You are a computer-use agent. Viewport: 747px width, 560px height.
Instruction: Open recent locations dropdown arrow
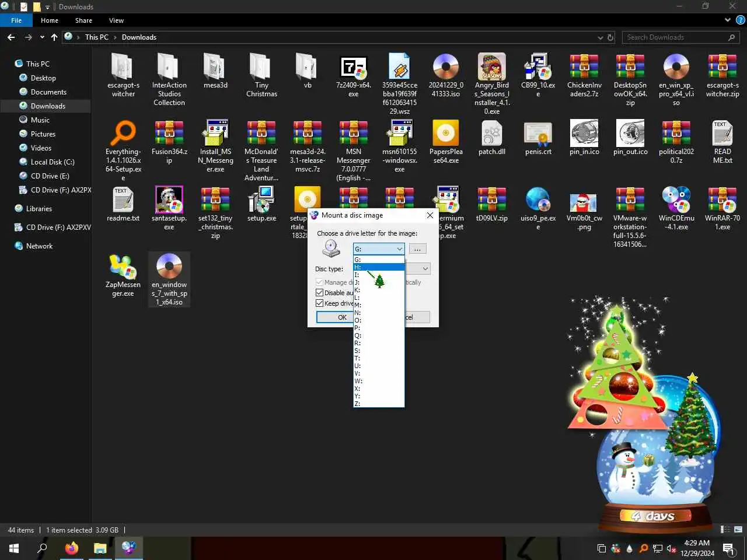coord(42,37)
